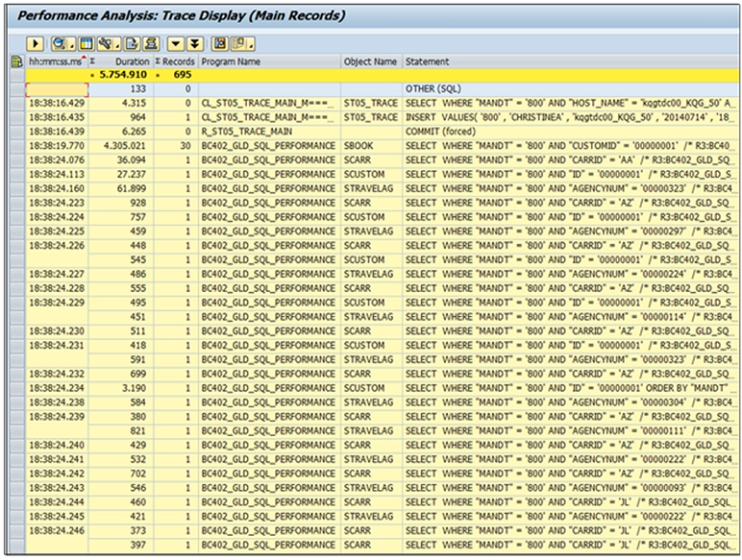Screen dimensions: 742x560
Task: Click the print icon in the toolbar
Action: 153,43
